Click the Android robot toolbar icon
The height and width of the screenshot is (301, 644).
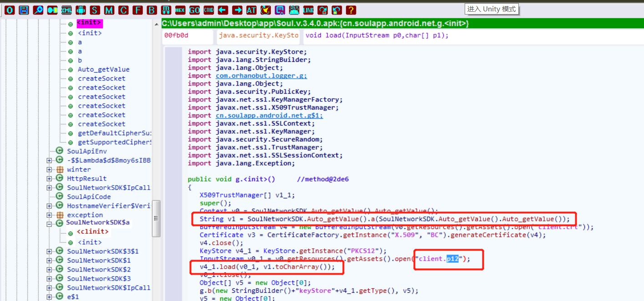(x=81, y=10)
